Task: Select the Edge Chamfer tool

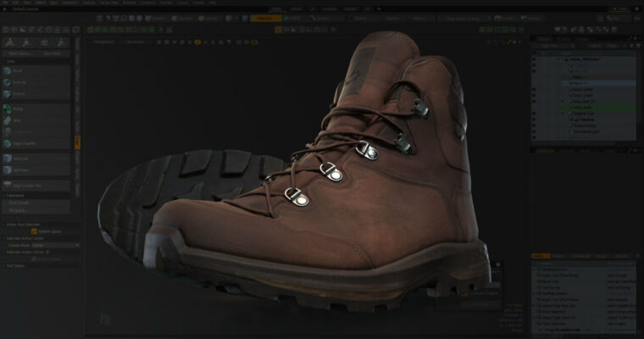Action: (x=36, y=143)
